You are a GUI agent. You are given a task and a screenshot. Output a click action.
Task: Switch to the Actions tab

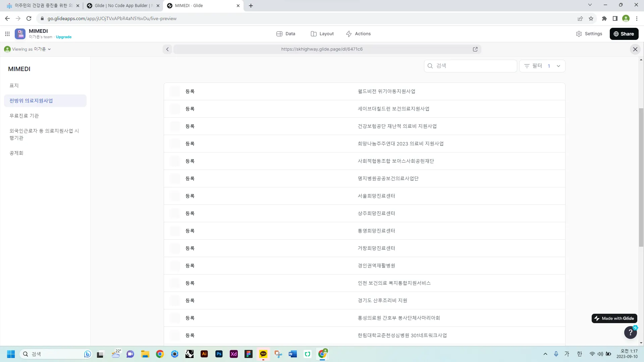pyautogui.click(x=358, y=34)
